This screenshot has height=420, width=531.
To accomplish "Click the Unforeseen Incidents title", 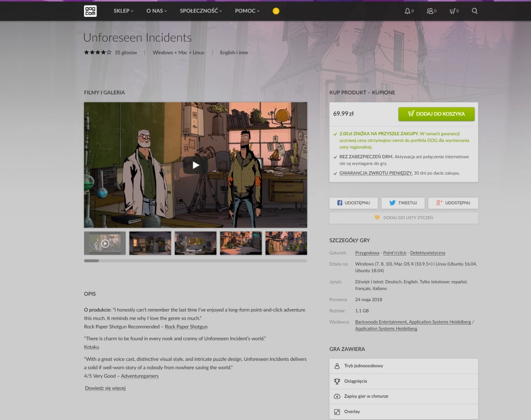I will pyautogui.click(x=138, y=38).
